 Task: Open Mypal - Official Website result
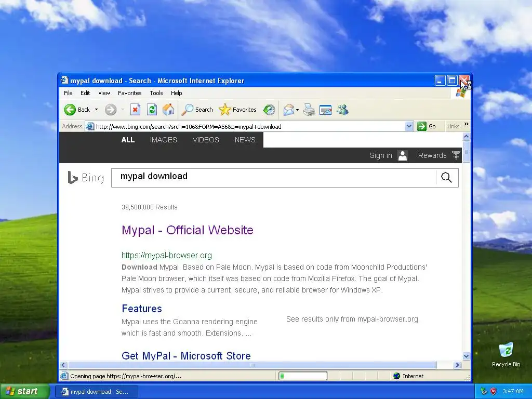click(x=187, y=230)
